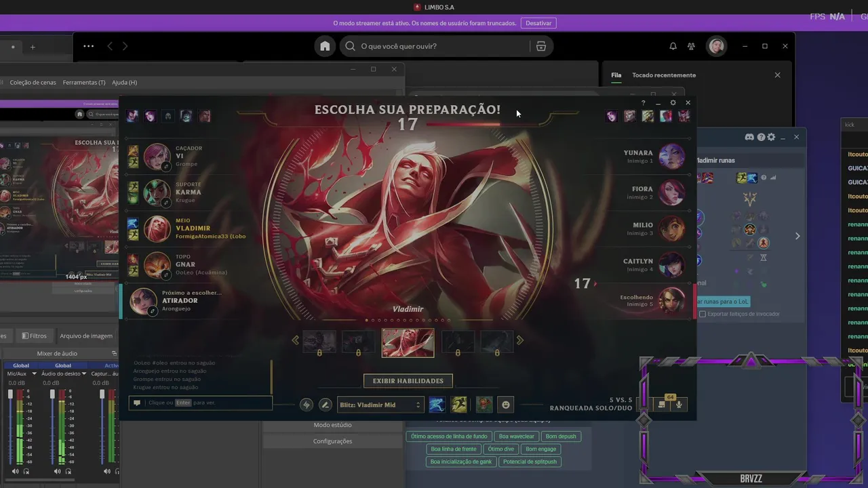This screenshot has height=488, width=868.
Task: Focus the League lobby chat input
Action: coord(201,403)
